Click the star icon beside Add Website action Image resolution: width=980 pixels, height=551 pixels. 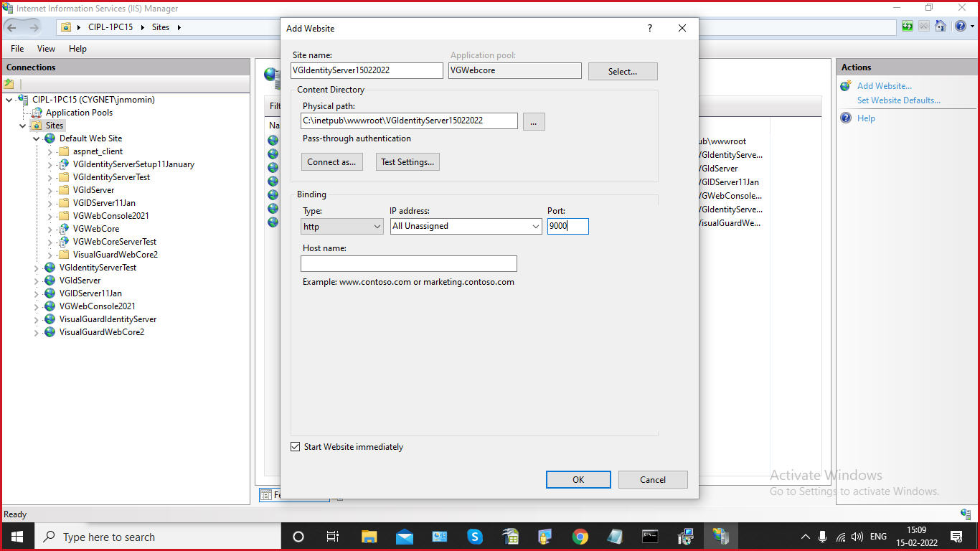coord(845,85)
